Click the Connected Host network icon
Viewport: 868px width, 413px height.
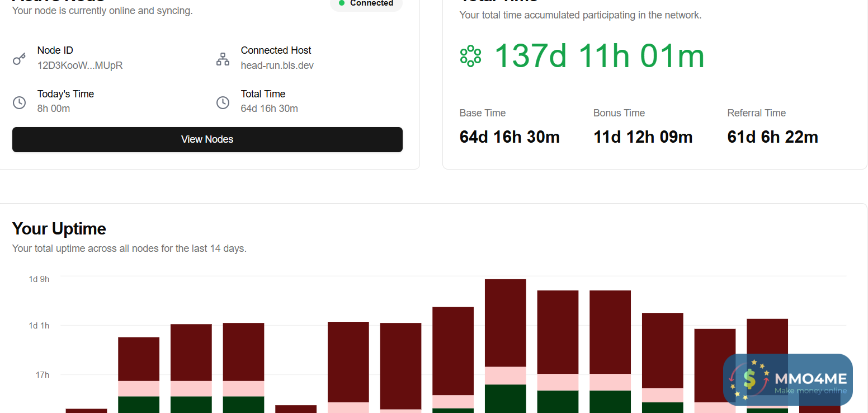point(223,58)
